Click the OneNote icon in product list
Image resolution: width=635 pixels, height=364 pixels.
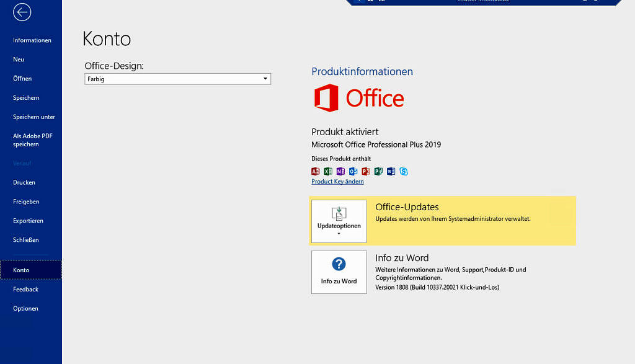click(340, 171)
